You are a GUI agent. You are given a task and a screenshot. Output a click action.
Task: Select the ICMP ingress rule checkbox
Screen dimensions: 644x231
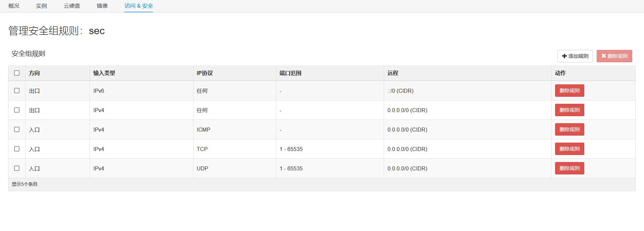coord(17,130)
